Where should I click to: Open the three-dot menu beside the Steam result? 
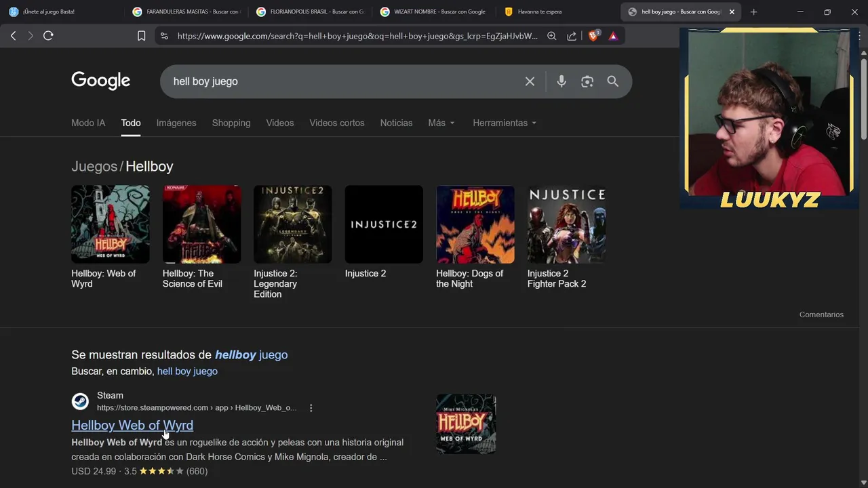pos(311,408)
